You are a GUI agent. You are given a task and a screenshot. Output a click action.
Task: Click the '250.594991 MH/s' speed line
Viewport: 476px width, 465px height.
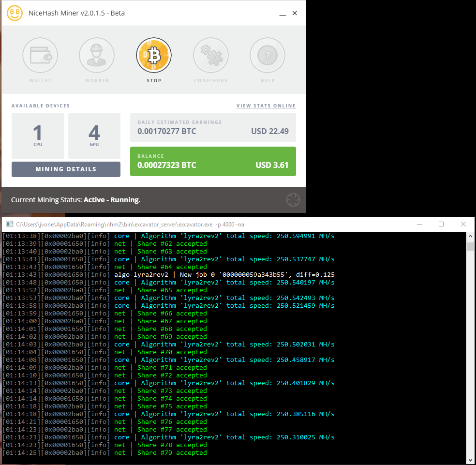coord(168,236)
